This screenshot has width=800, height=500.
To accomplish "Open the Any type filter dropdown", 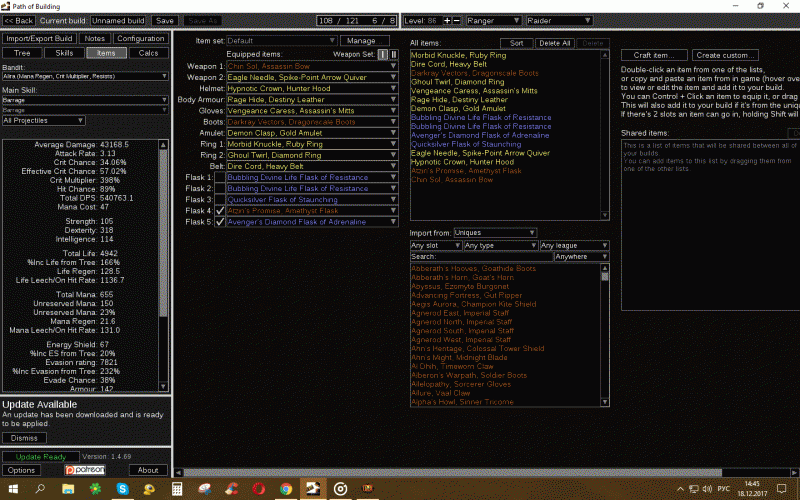I will (x=501, y=245).
